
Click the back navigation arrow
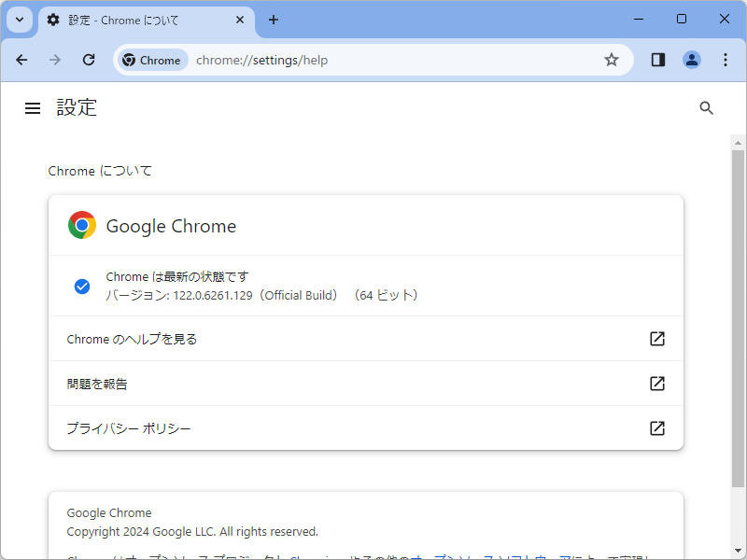point(21,60)
